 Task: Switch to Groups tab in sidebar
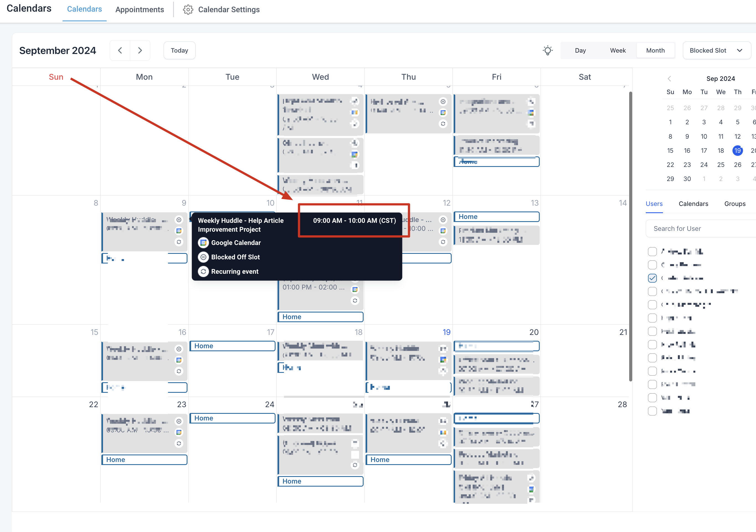pos(735,204)
